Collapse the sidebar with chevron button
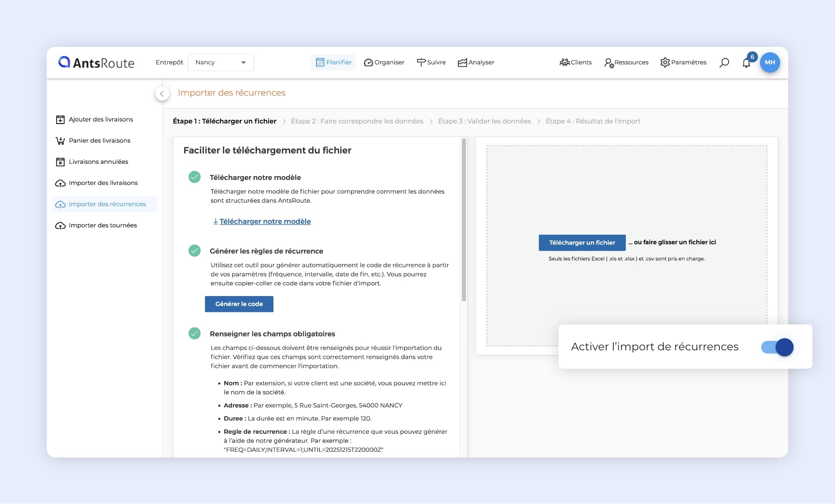 coord(162,94)
